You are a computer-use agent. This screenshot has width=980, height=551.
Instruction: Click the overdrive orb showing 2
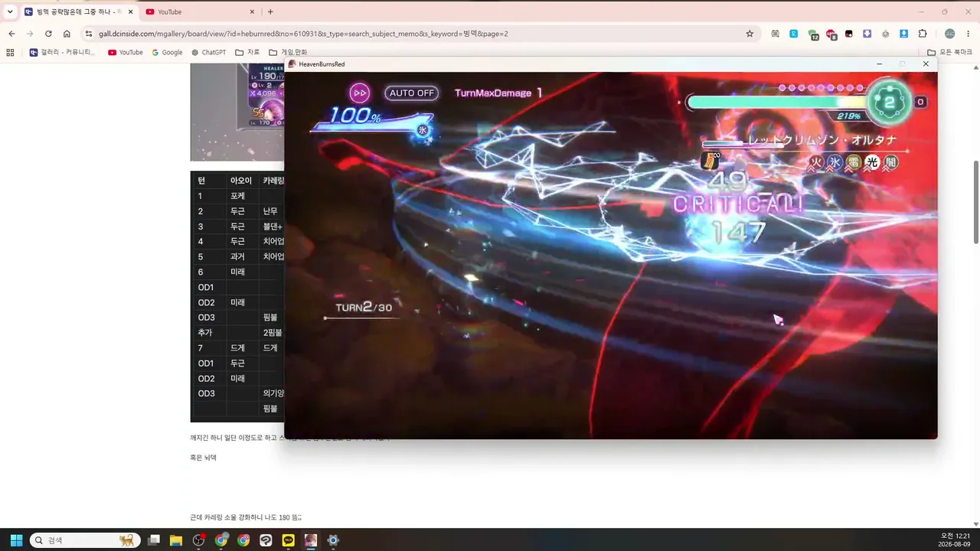[890, 102]
